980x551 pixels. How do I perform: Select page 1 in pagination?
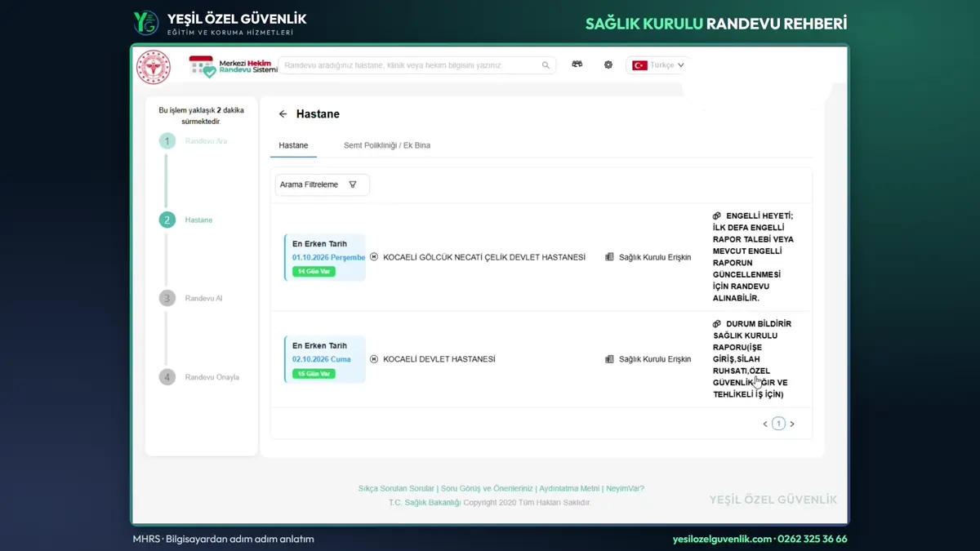click(x=778, y=424)
